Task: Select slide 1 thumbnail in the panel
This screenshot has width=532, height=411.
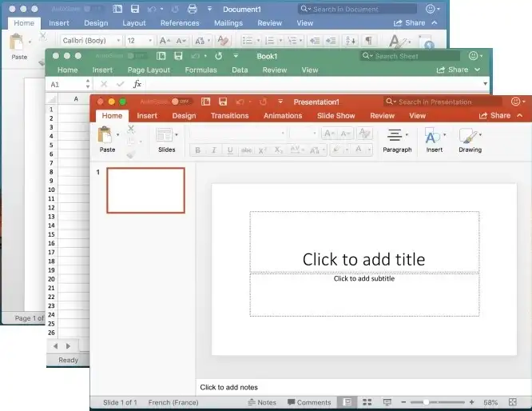Action: 146,190
